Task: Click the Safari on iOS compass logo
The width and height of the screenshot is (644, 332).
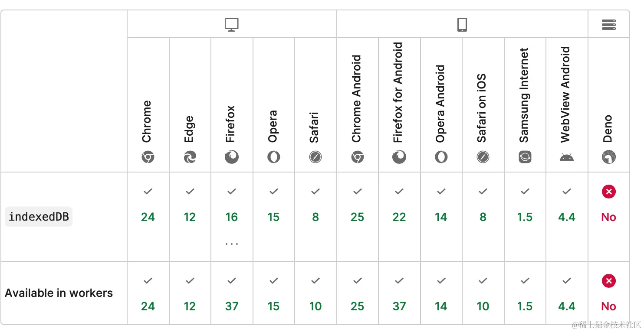Action: [483, 157]
